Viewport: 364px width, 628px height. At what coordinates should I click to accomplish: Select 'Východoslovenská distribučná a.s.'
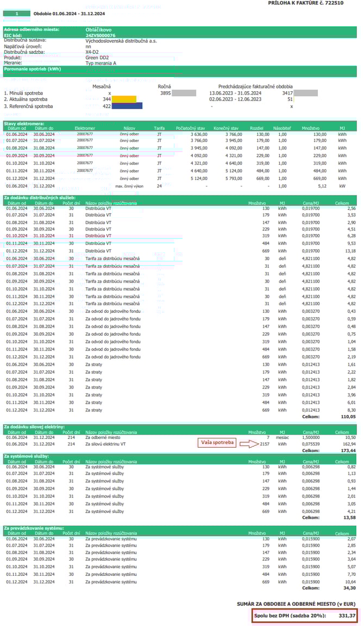pos(121,41)
